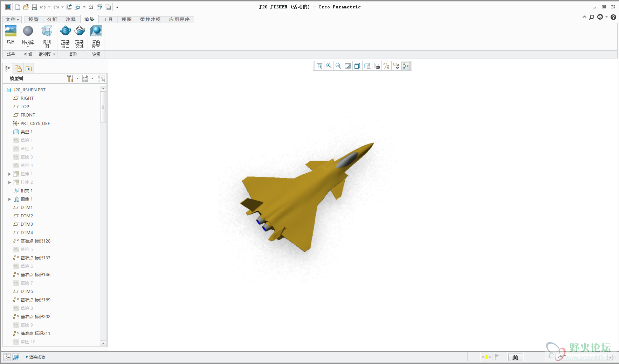The image size is (619, 364).
Task: Open Datum Display Filters icon
Action: click(x=387, y=66)
